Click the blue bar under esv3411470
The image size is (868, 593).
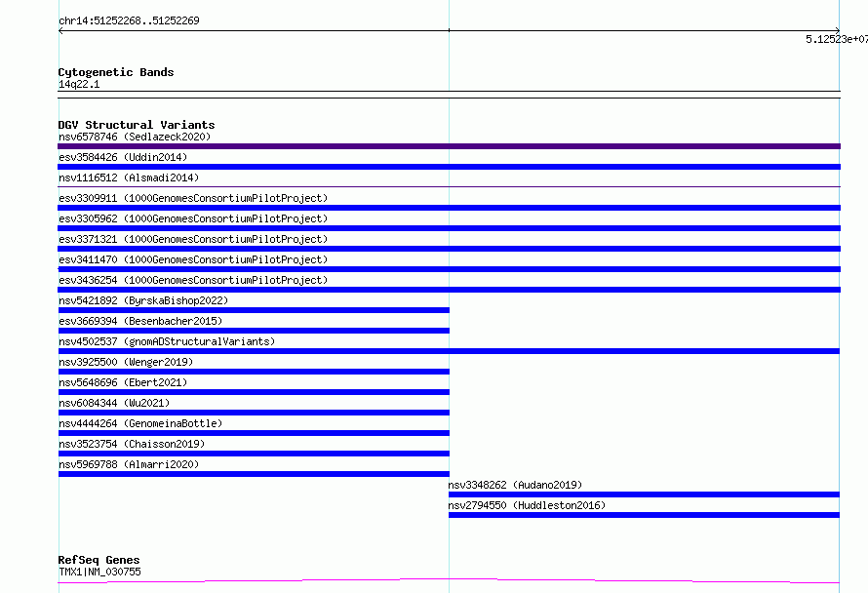pyautogui.click(x=449, y=269)
